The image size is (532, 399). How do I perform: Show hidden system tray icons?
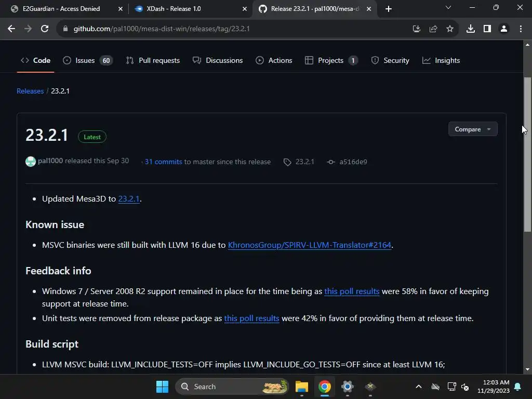(419, 387)
